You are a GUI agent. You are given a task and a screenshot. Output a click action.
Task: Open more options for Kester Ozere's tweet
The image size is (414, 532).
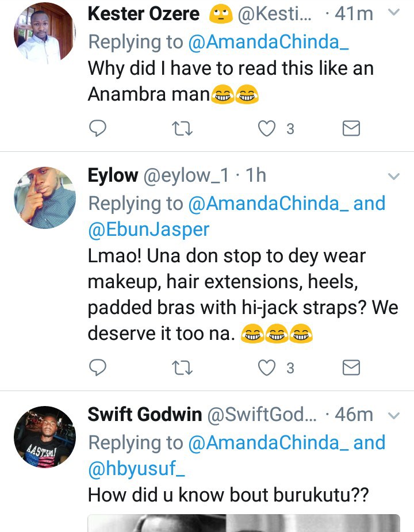394,13
